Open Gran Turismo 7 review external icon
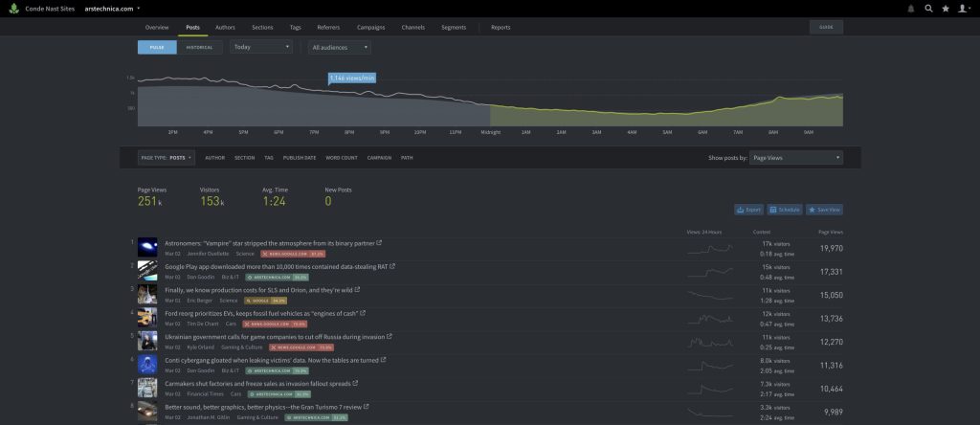The height and width of the screenshot is (425, 980). 367,407
